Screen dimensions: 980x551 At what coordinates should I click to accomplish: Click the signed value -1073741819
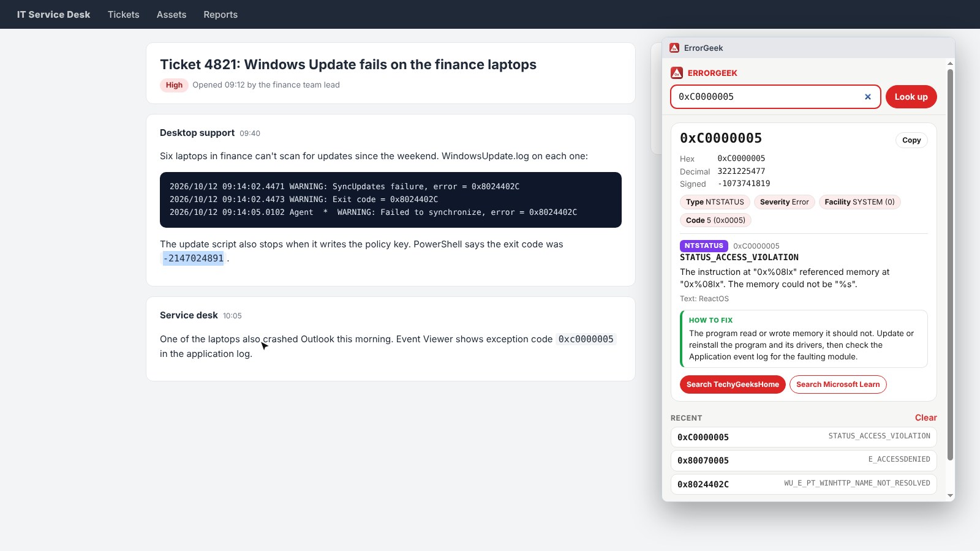[744, 184]
